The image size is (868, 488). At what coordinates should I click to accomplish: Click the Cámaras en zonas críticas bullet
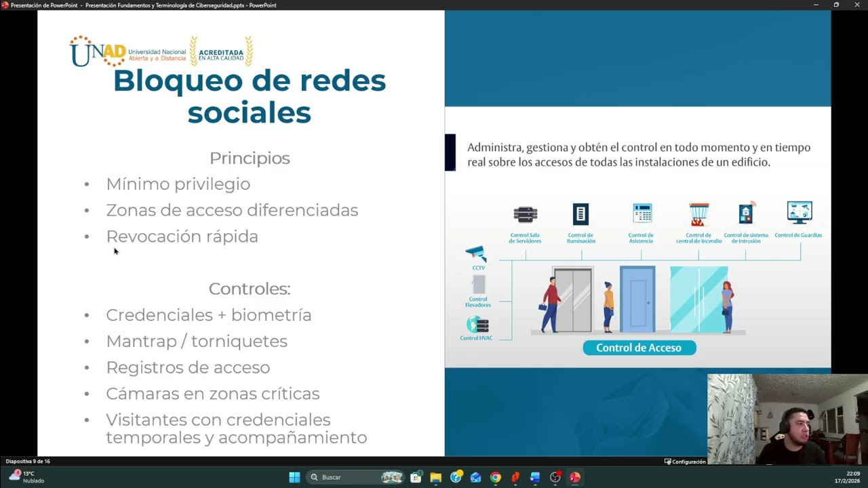point(213,394)
